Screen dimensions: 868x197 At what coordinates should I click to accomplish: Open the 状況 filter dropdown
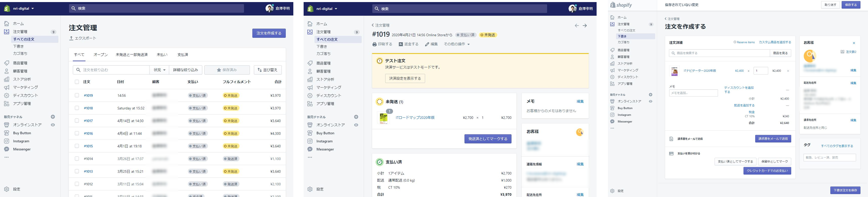click(x=159, y=70)
